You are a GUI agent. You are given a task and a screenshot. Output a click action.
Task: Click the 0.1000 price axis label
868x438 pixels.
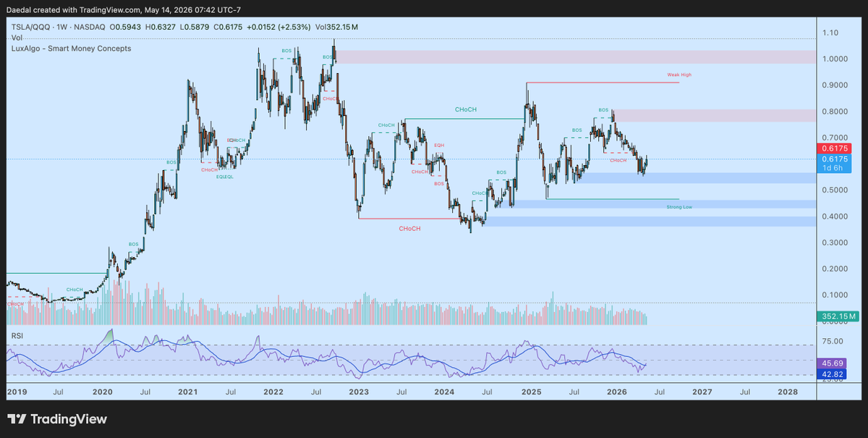point(834,295)
